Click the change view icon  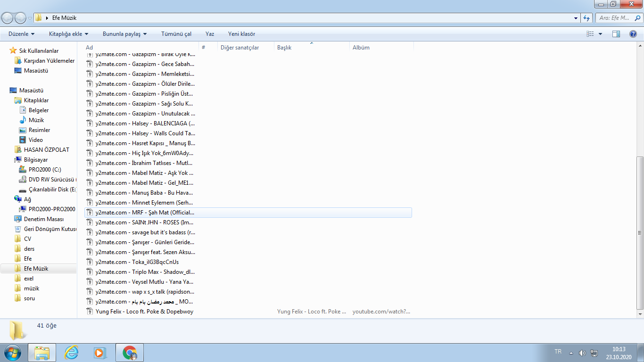(x=590, y=34)
